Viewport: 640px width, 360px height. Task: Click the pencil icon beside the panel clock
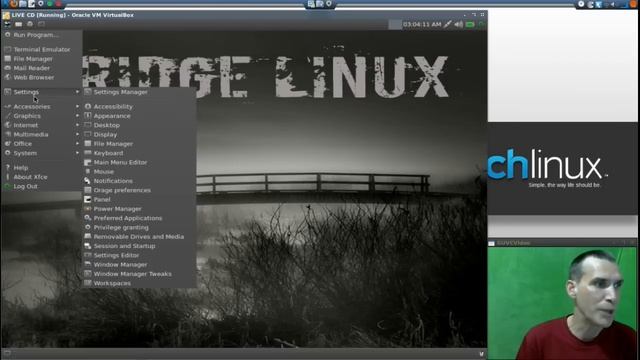pos(448,24)
